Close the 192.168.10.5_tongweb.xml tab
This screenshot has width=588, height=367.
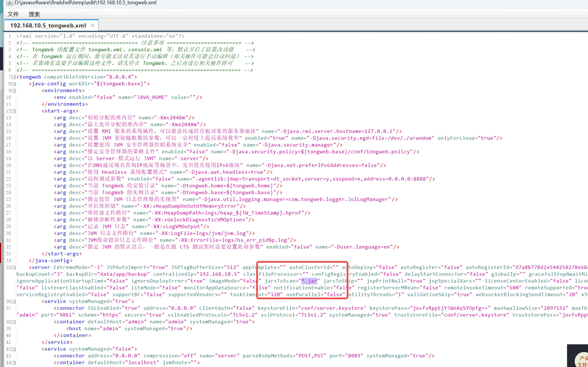pyautogui.click(x=93, y=26)
